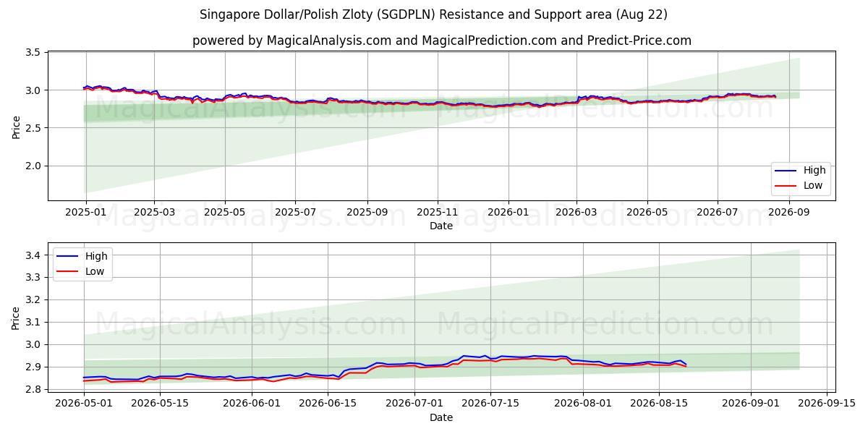Click the upper chart 'Date' axis label
The height and width of the screenshot is (434, 868).
click(x=441, y=226)
